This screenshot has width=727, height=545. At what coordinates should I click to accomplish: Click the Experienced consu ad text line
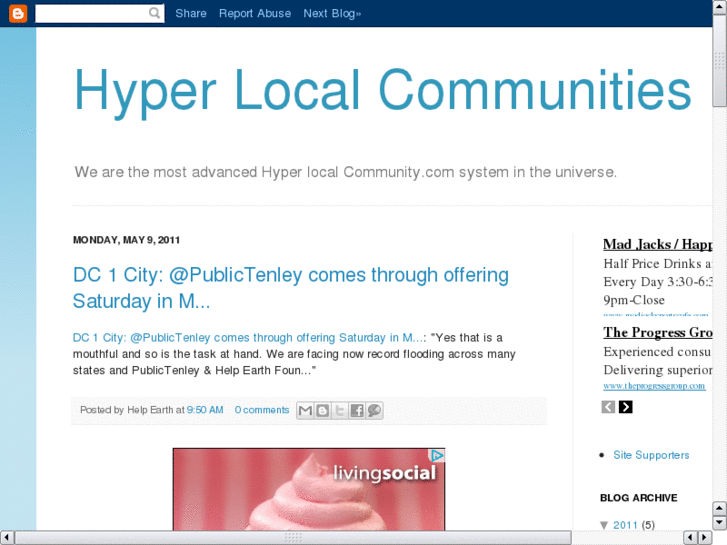[657, 352]
